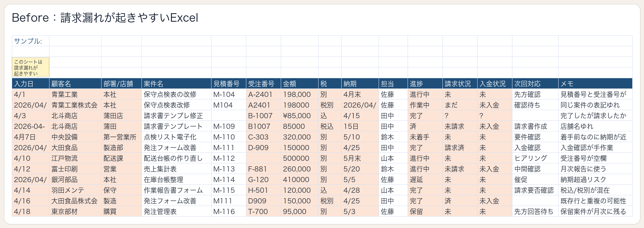Select the 受注番号 header cell
Viewport: 644px width, 228px height.
(x=264, y=84)
